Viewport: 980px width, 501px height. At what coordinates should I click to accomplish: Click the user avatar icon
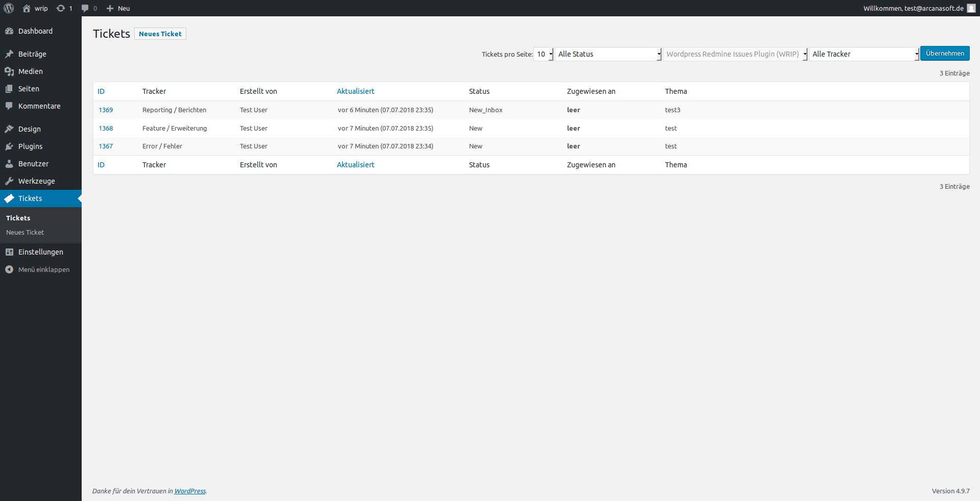click(x=971, y=8)
